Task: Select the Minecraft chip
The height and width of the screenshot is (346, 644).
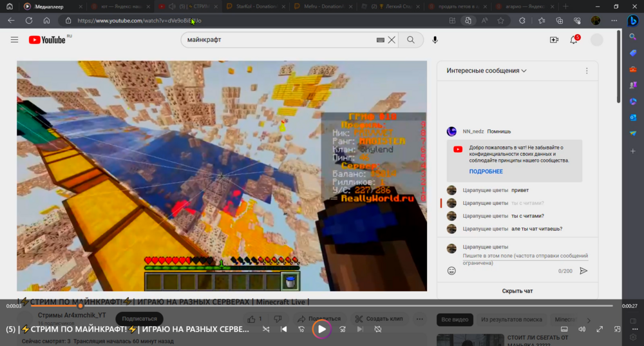Action: click(x=565, y=320)
